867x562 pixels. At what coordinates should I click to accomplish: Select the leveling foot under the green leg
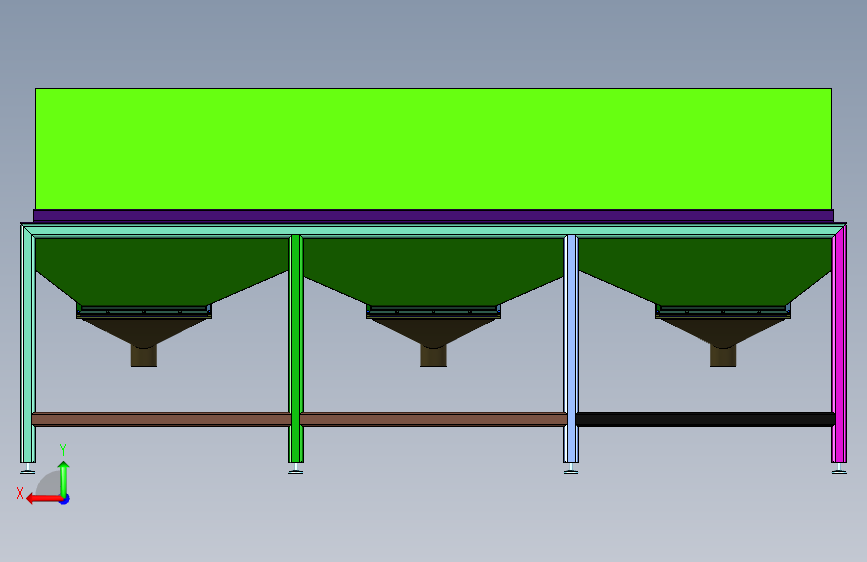[x=296, y=469]
